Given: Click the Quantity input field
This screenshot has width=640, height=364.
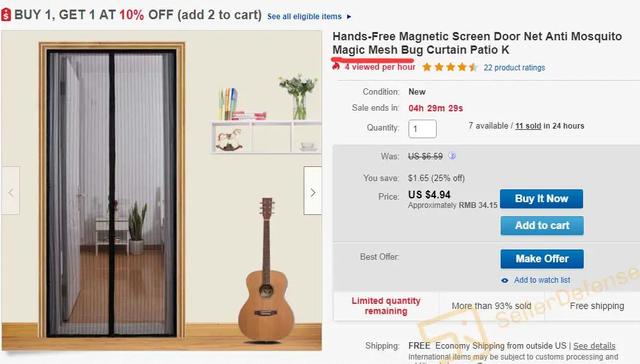Looking at the screenshot, I should pyautogui.click(x=422, y=129).
